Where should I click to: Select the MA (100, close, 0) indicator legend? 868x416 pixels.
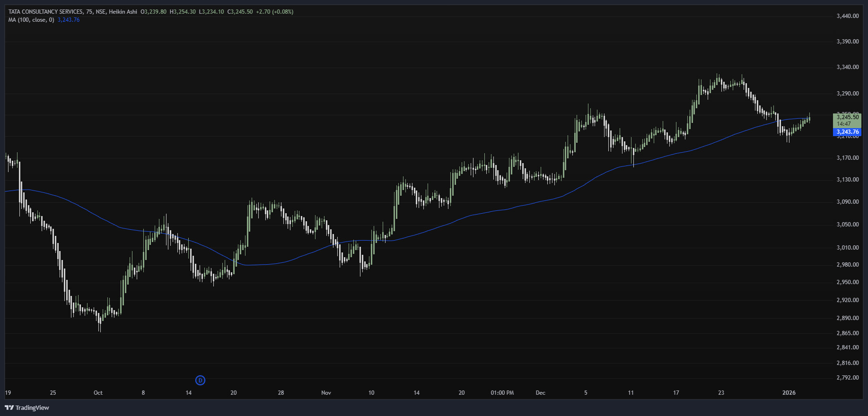coord(31,20)
